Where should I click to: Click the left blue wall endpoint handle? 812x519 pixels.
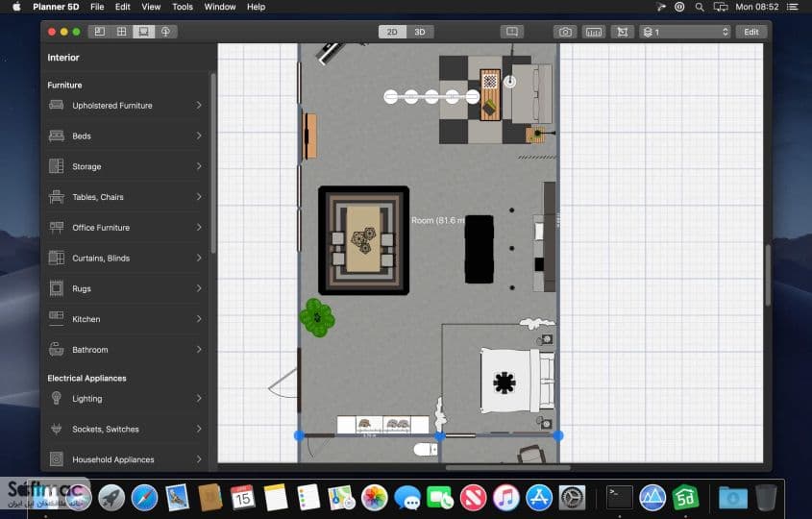tap(299, 435)
